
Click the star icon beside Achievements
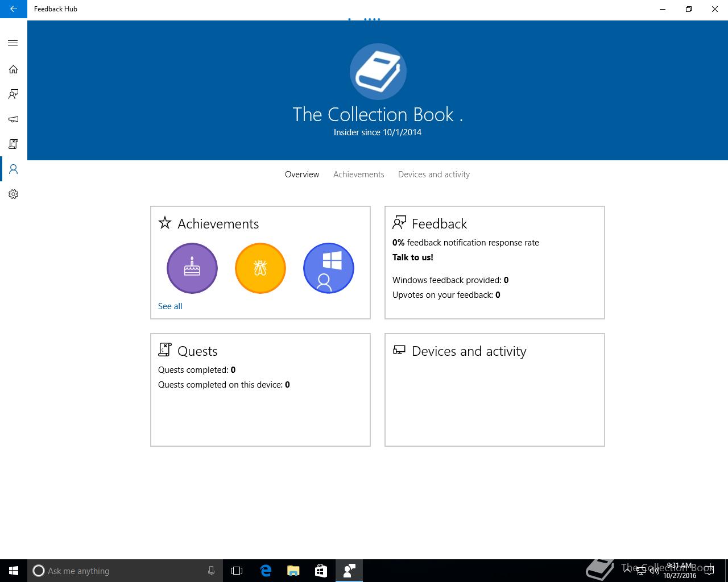pos(165,223)
